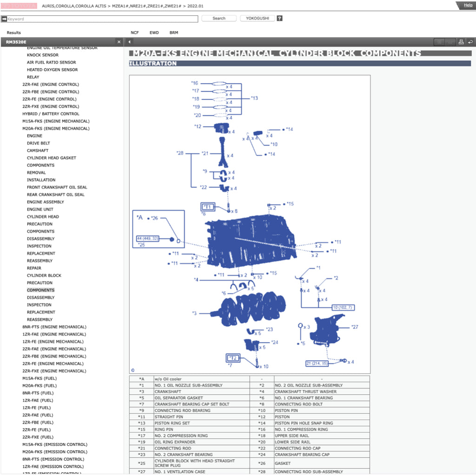Collapse the content pane with the left arrow
The height and width of the screenshot is (476, 476).
point(129,42)
